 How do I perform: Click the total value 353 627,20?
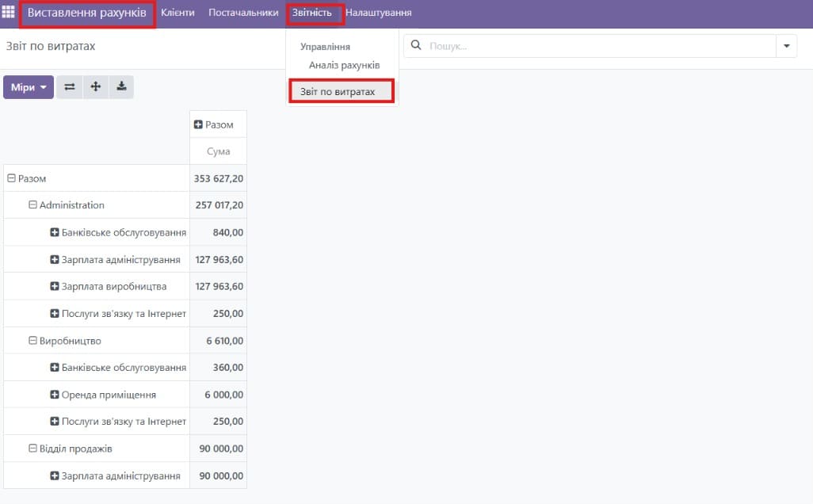pyautogui.click(x=218, y=178)
